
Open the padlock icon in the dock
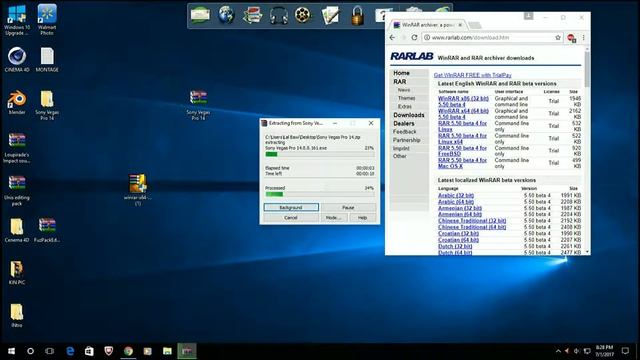pyautogui.click(x=358, y=16)
